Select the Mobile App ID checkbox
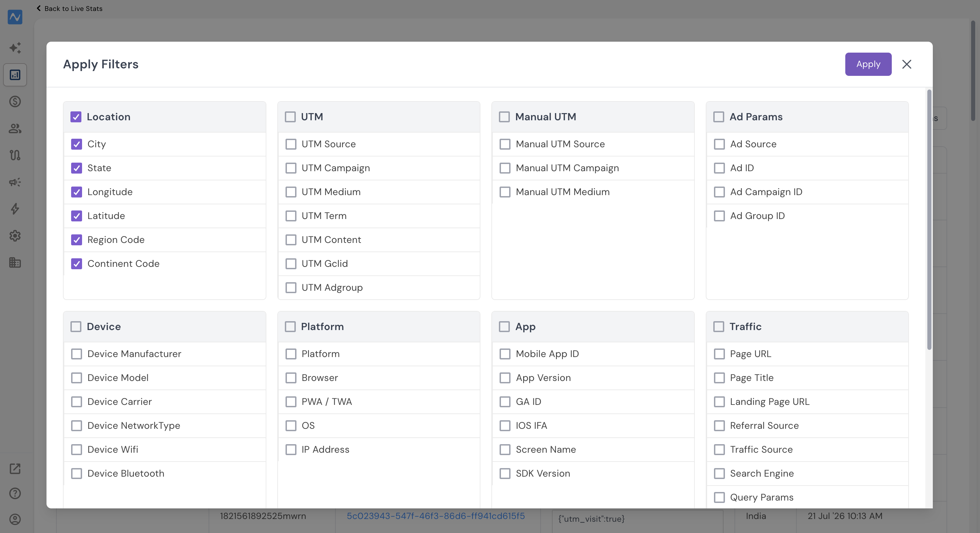 pos(505,354)
